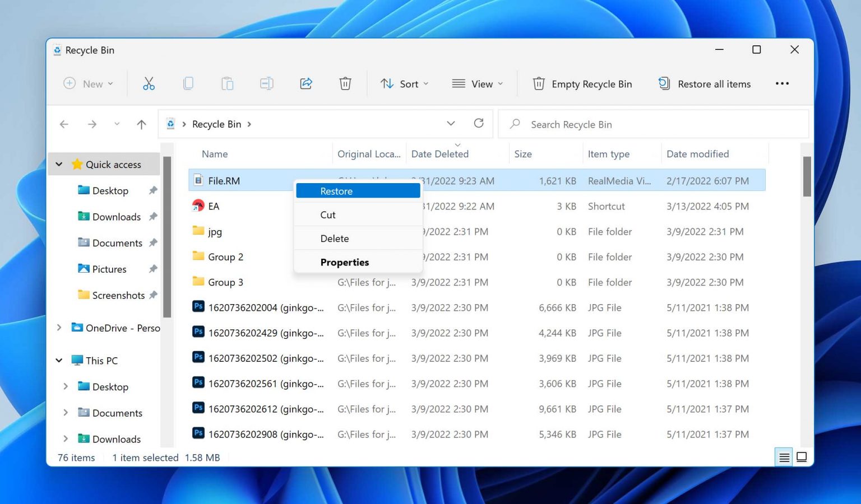This screenshot has height=504, width=861.
Task: Click Restore all items button
Action: (x=705, y=84)
